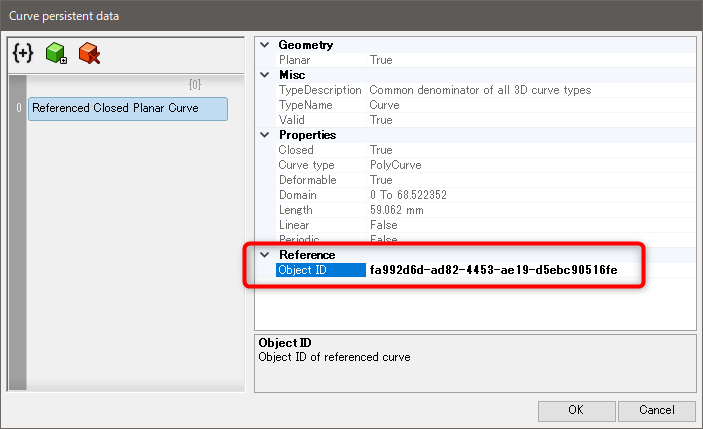The image size is (703, 429).
Task: Collapse the Reference category
Action: [x=265, y=255]
